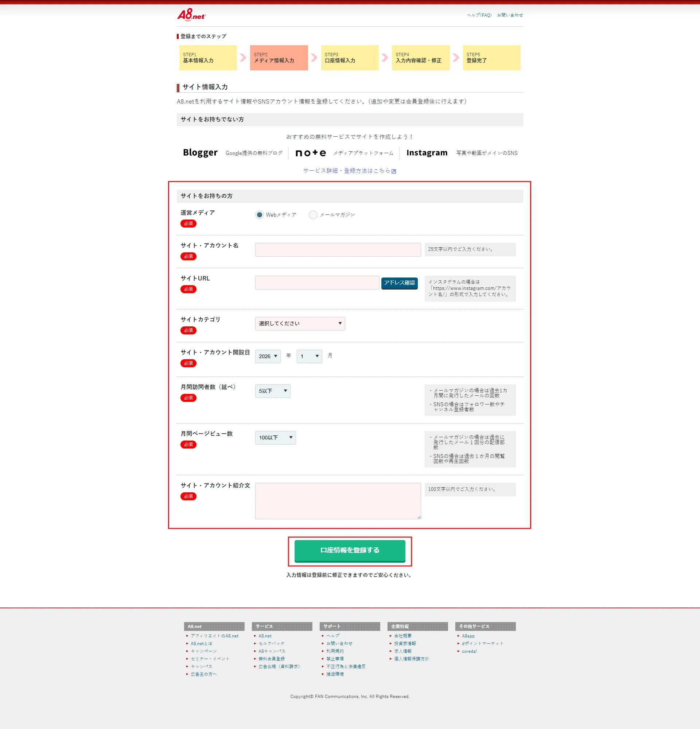This screenshot has height=729, width=700.
Task: Click the STEP3 口座情報入力 step
Action: (x=350, y=58)
